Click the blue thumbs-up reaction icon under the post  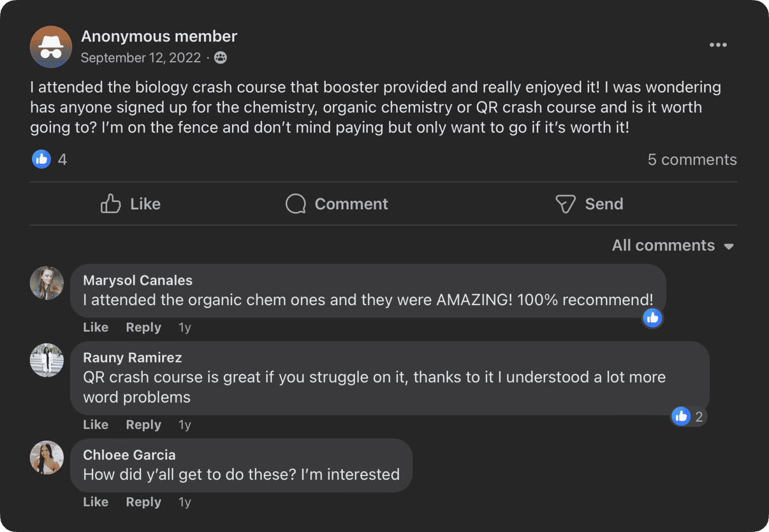41,159
